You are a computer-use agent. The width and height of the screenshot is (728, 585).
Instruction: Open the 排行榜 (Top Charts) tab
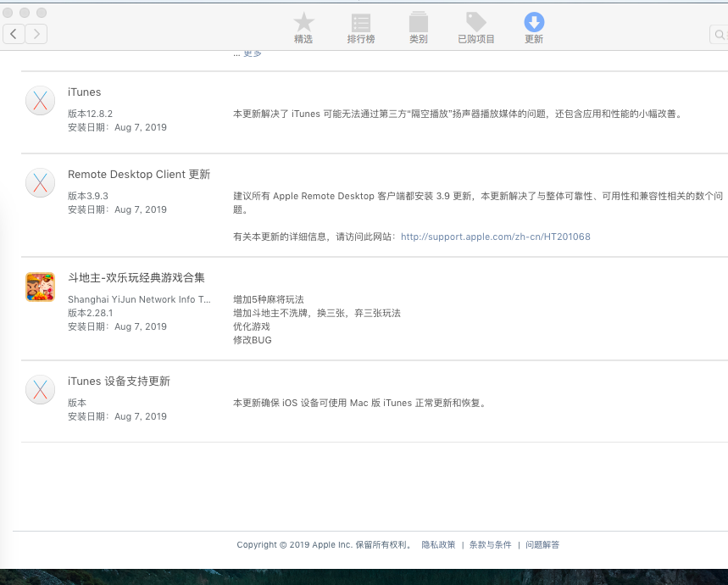[x=361, y=28]
